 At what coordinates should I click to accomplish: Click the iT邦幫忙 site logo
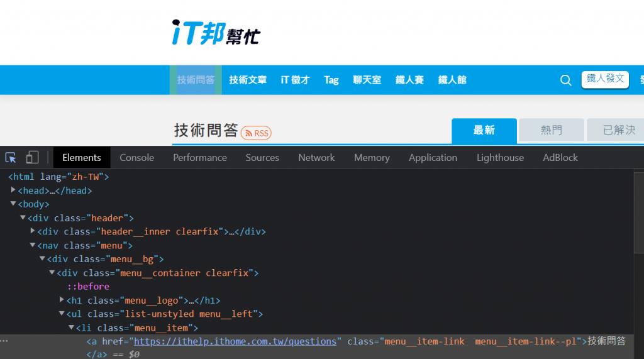216,31
